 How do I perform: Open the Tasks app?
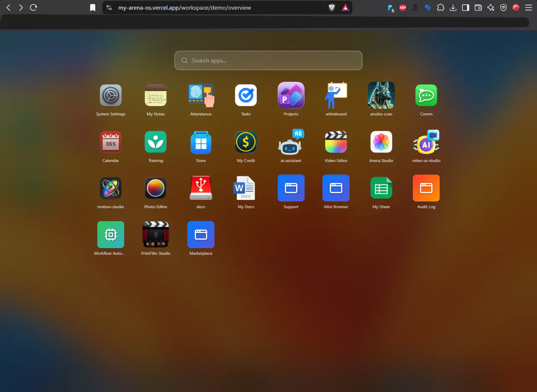[x=246, y=95]
